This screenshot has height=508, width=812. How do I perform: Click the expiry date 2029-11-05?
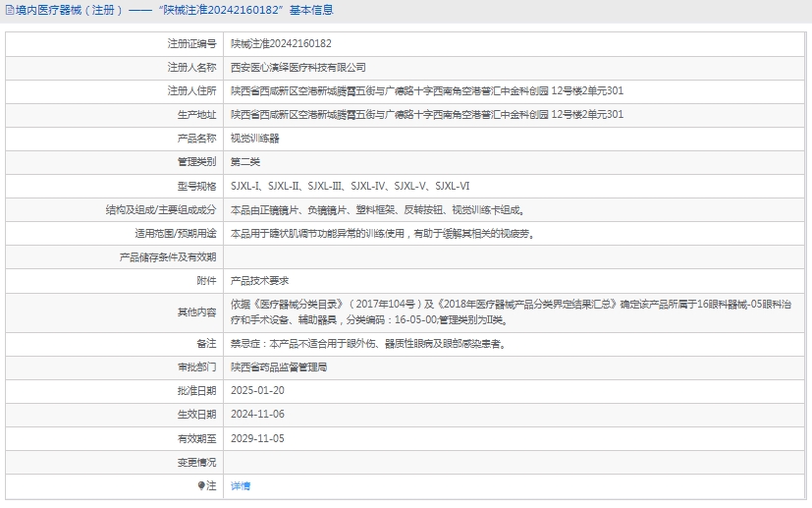[256, 438]
